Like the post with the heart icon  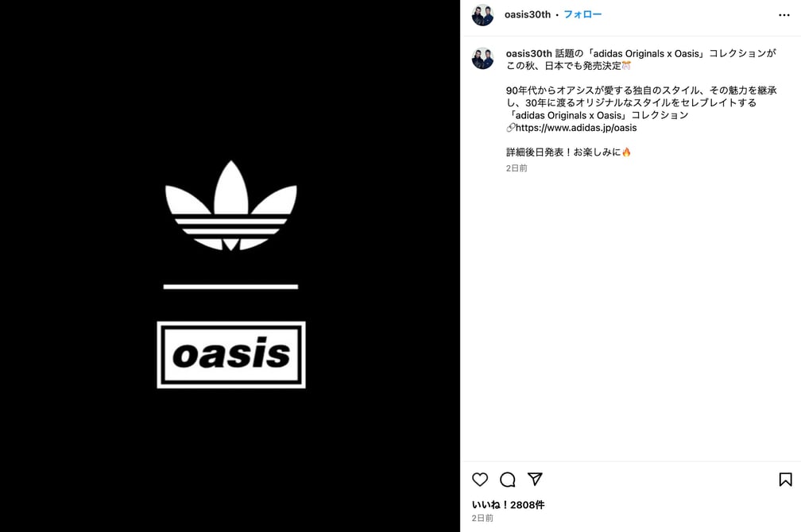pyautogui.click(x=480, y=480)
